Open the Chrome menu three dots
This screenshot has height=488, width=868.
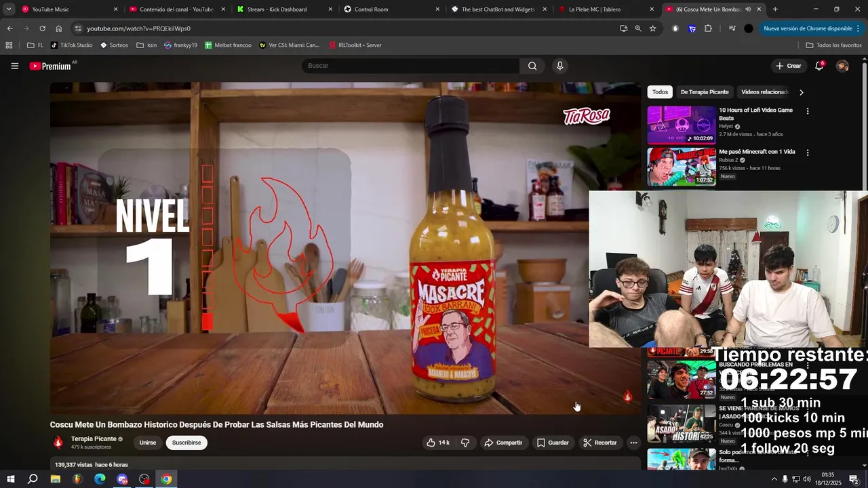(x=859, y=28)
